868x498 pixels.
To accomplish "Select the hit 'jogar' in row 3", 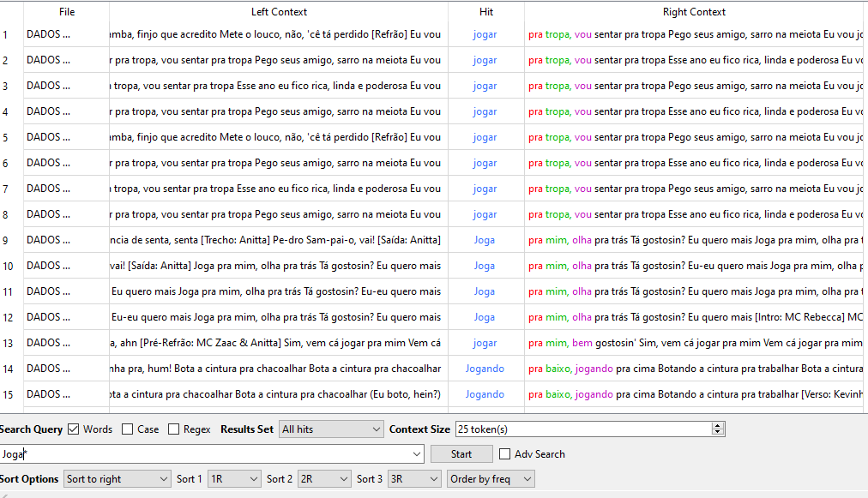I will [485, 86].
